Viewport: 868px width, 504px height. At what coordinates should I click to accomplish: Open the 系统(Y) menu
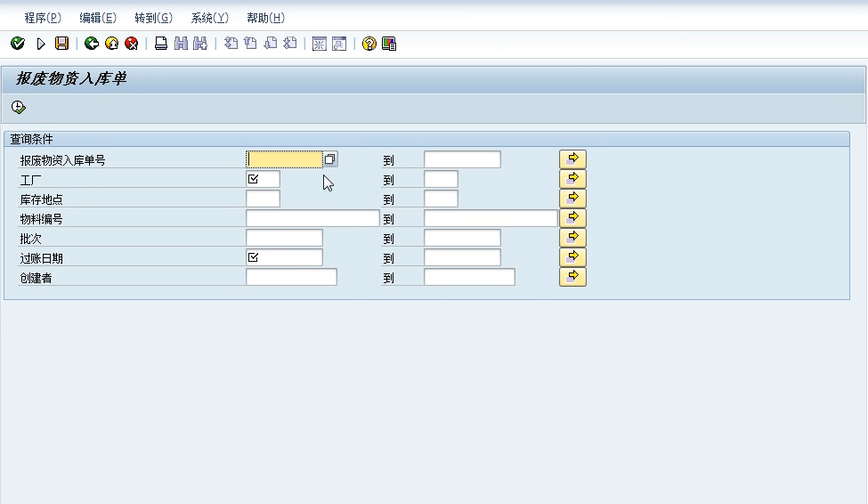[209, 18]
